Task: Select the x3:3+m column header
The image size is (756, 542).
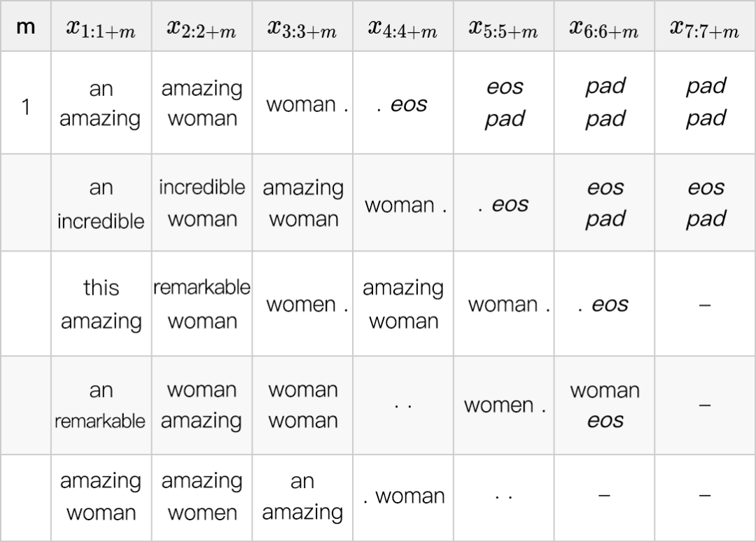Action: coord(302,28)
